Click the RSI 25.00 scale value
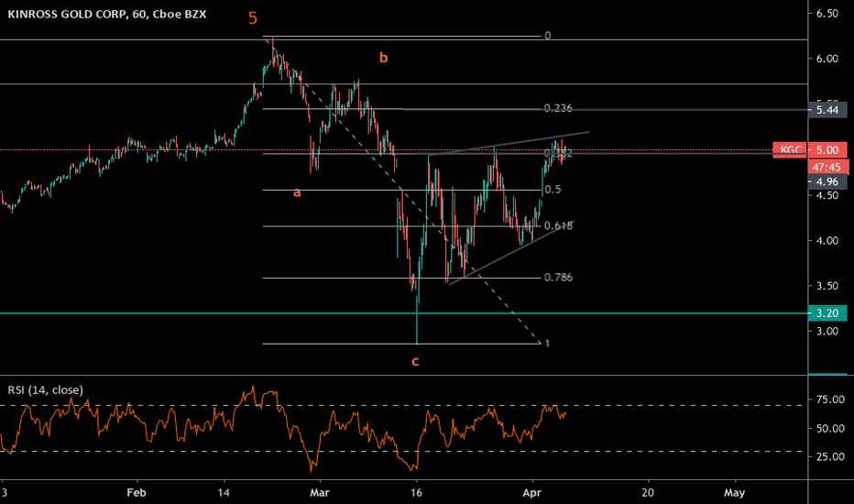This screenshot has width=854, height=504. pos(830,456)
